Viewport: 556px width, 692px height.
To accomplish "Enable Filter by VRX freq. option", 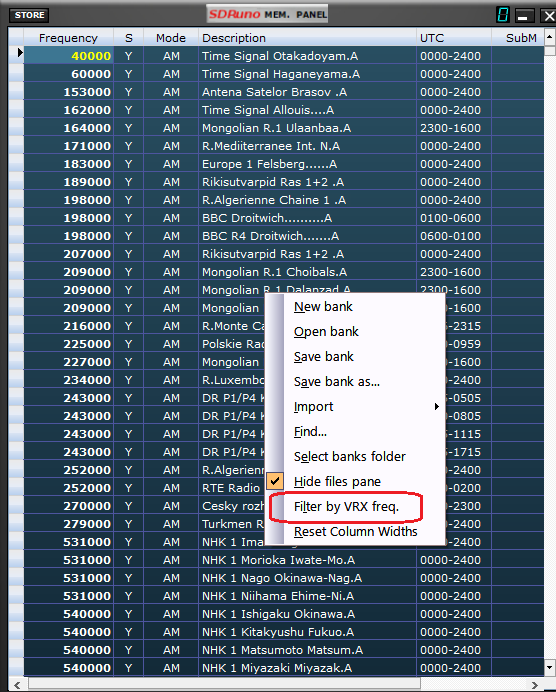I will [346, 507].
